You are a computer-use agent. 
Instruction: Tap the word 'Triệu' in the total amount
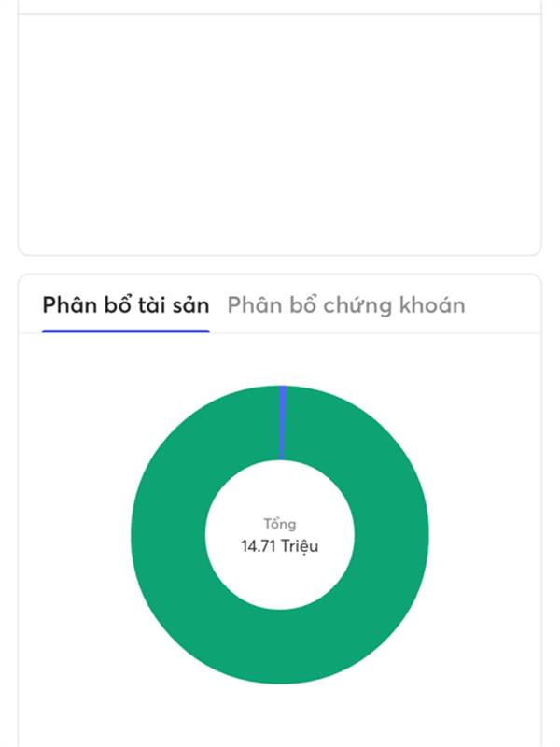[300, 546]
